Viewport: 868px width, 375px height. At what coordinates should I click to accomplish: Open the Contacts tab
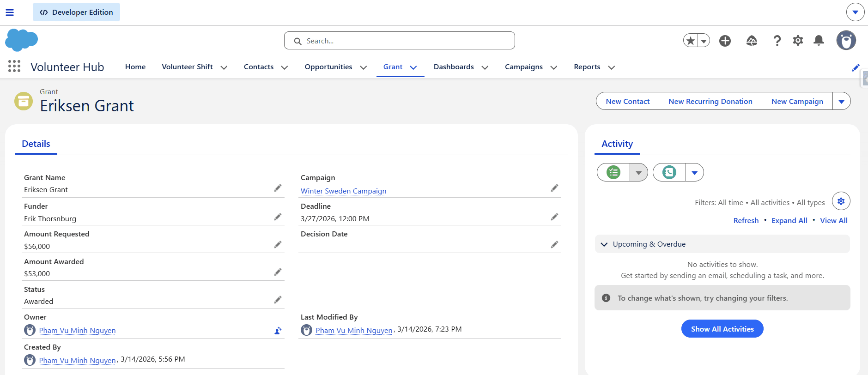(x=259, y=67)
